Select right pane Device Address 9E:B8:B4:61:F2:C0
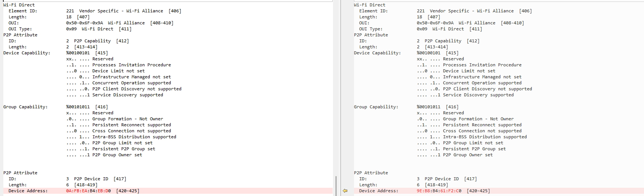 (439, 191)
